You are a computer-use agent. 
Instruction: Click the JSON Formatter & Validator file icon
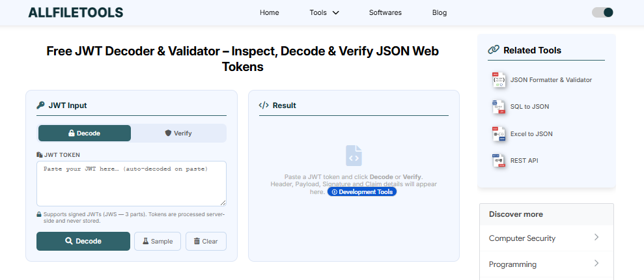(x=499, y=79)
